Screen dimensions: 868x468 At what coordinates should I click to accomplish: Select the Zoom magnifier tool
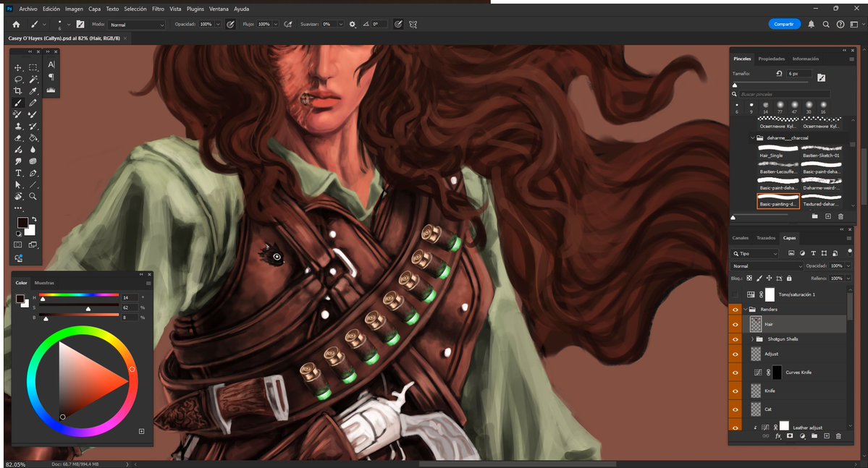pyautogui.click(x=33, y=196)
